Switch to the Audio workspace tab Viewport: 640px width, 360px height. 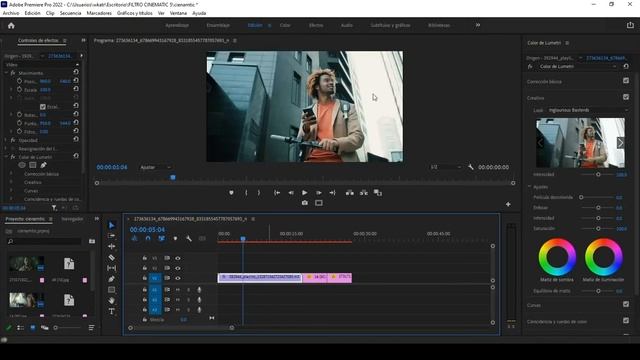coord(347,25)
